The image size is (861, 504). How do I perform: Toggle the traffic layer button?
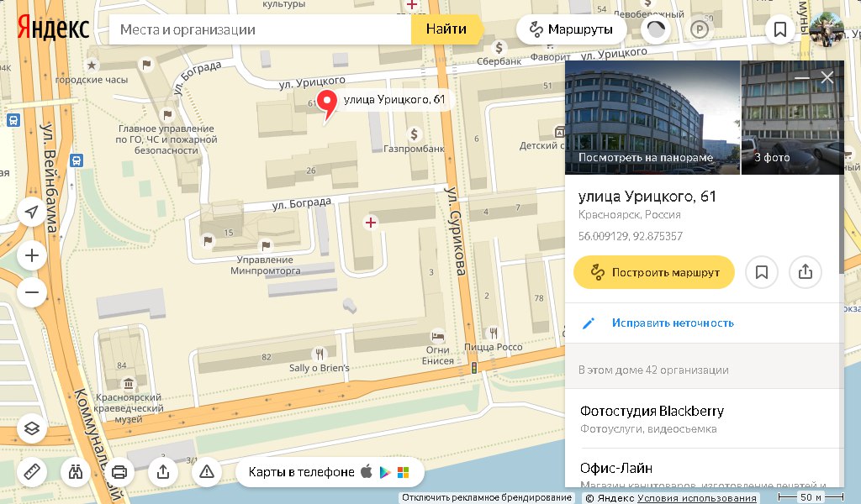(x=656, y=29)
